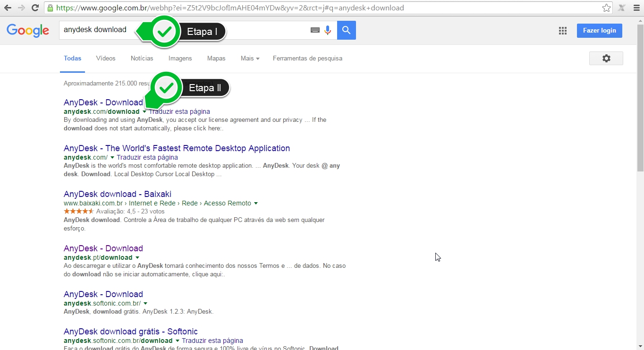Open AnyDesk - Download softonic result

click(103, 294)
